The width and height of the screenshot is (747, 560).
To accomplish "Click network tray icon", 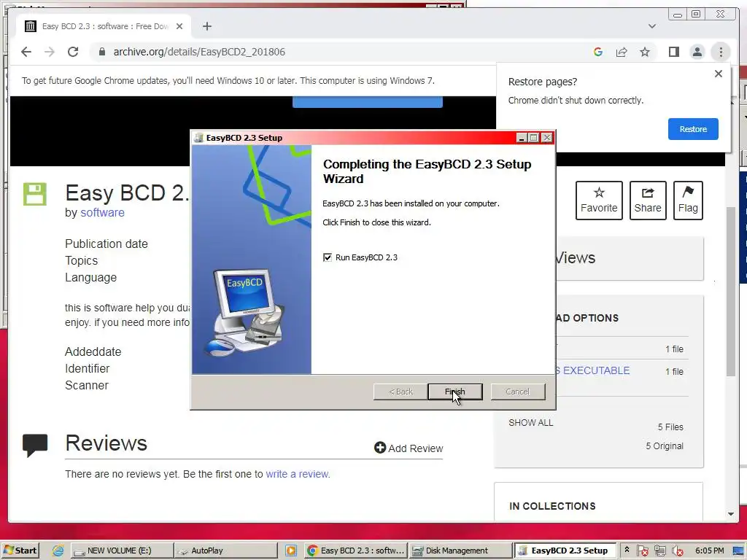I will coord(659,551).
